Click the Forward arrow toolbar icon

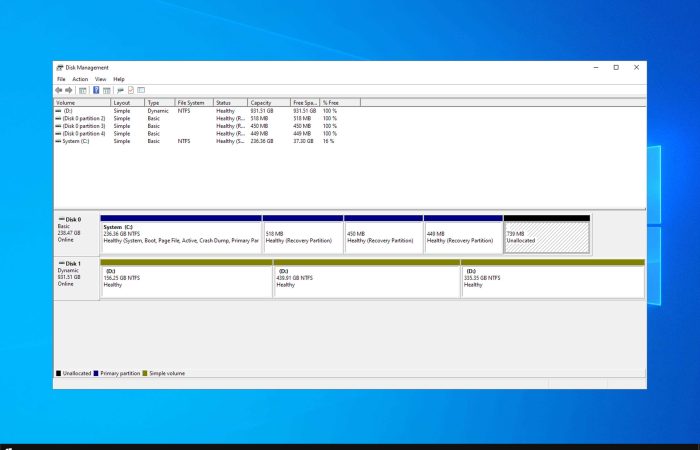click(69, 90)
